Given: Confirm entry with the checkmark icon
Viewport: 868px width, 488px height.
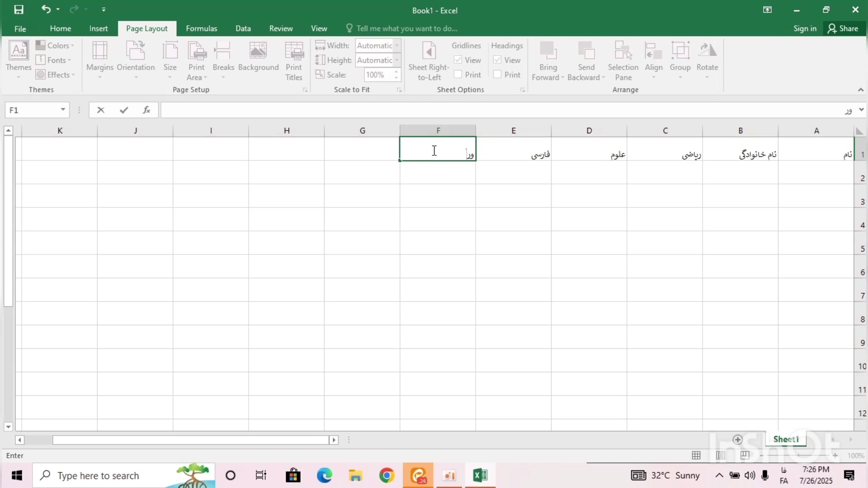Looking at the screenshot, I should [124, 110].
